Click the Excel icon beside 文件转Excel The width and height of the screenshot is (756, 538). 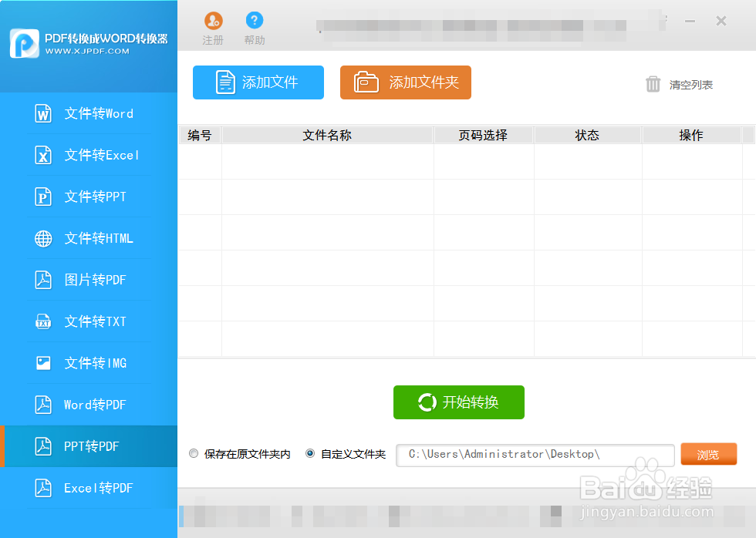coord(43,155)
